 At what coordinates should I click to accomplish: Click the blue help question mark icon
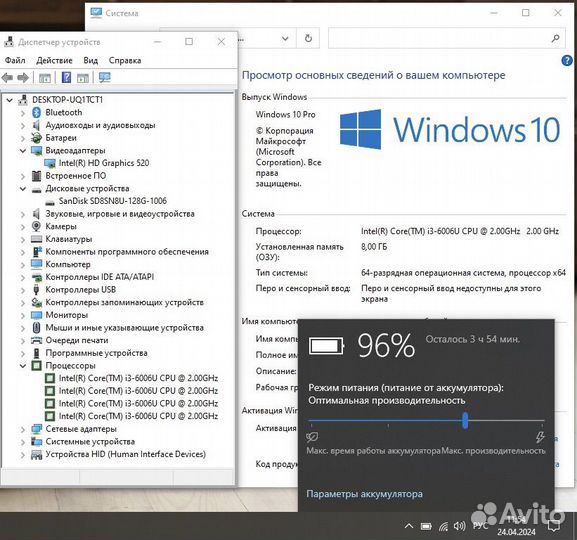567,61
